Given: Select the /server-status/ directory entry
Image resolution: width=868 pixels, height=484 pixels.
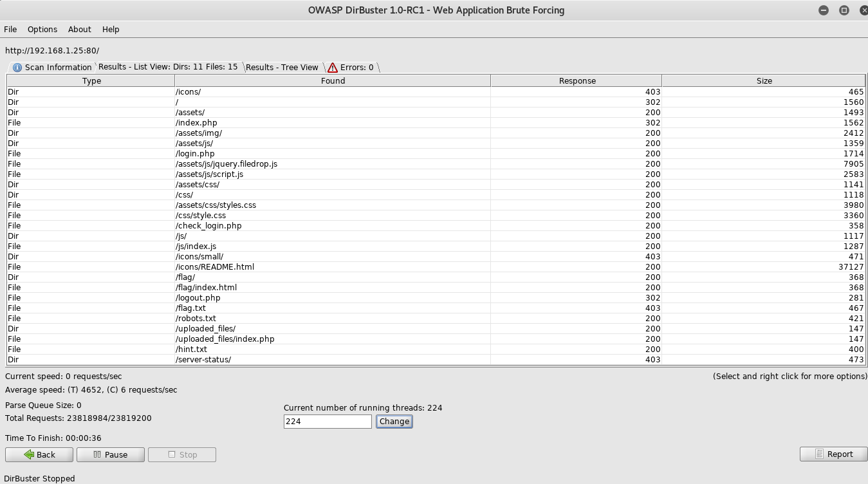Looking at the screenshot, I should click(436, 360).
